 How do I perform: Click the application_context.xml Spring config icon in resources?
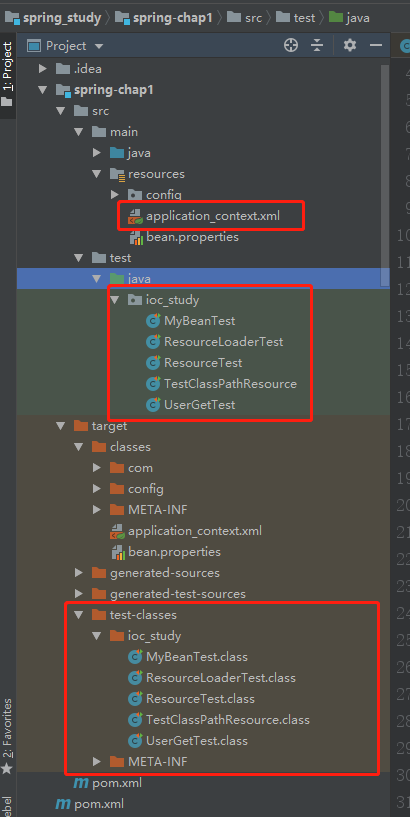tap(135, 216)
